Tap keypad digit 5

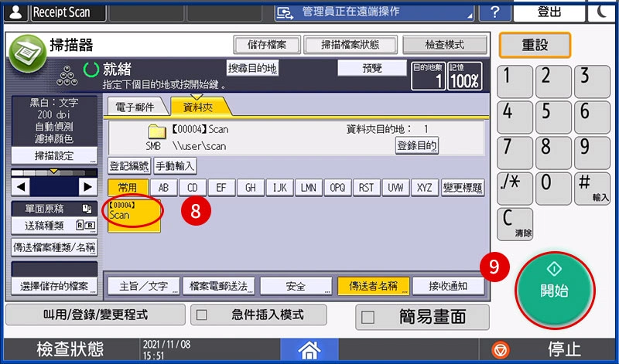pyautogui.click(x=553, y=117)
